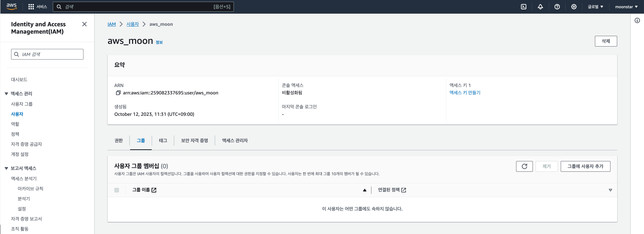Screen dimensions: 644x234
Task: Focus the top AWS 검색 field
Action: click(143, 7)
